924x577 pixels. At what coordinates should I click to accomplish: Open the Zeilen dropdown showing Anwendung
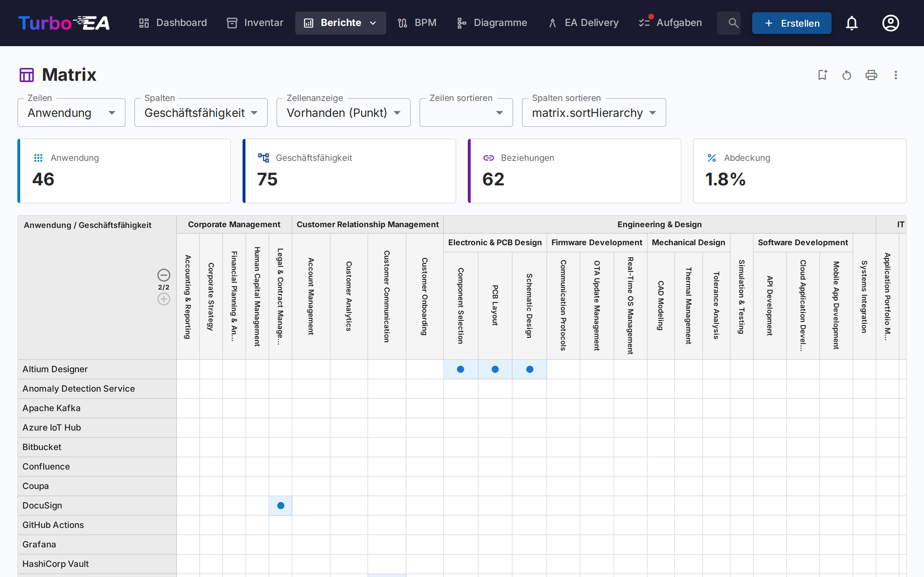pyautogui.click(x=71, y=113)
